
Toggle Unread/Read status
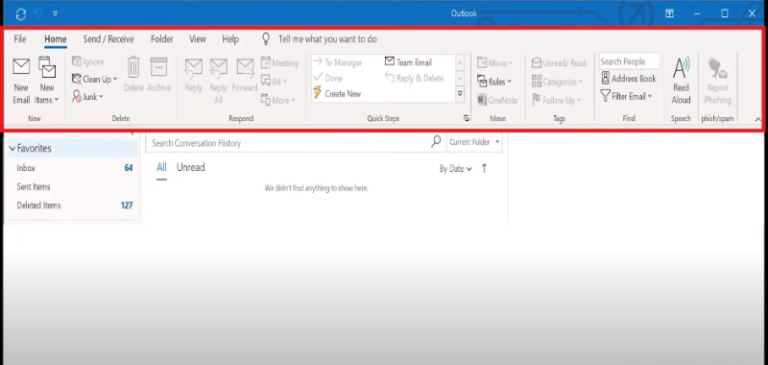pos(559,63)
